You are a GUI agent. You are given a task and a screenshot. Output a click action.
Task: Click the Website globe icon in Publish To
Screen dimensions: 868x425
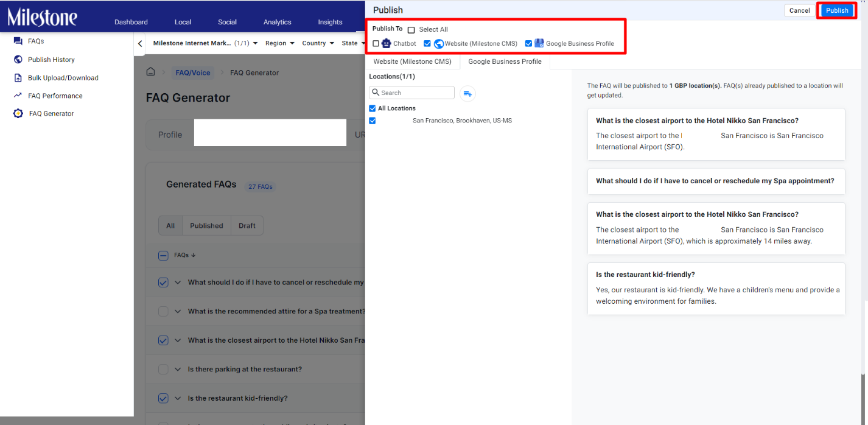pos(438,43)
